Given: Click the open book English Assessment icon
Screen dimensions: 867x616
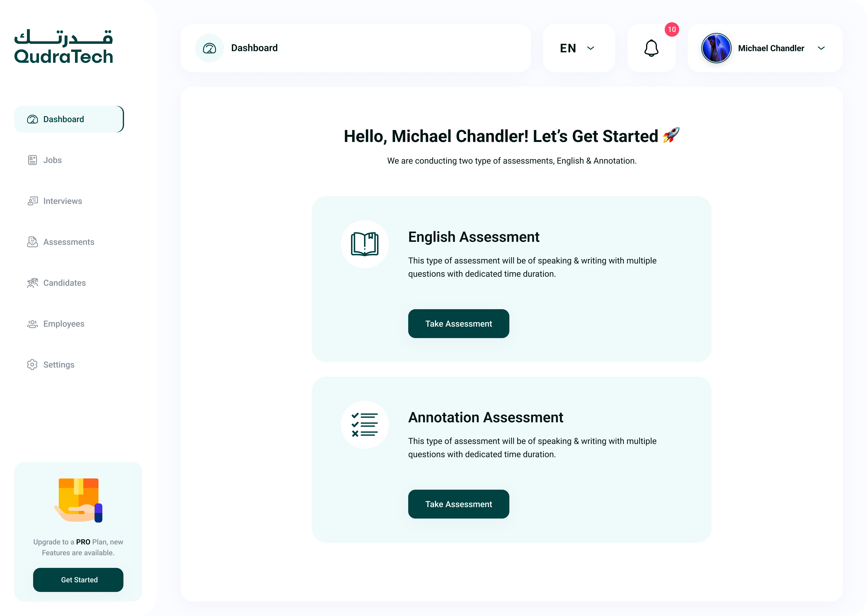Looking at the screenshot, I should point(364,244).
